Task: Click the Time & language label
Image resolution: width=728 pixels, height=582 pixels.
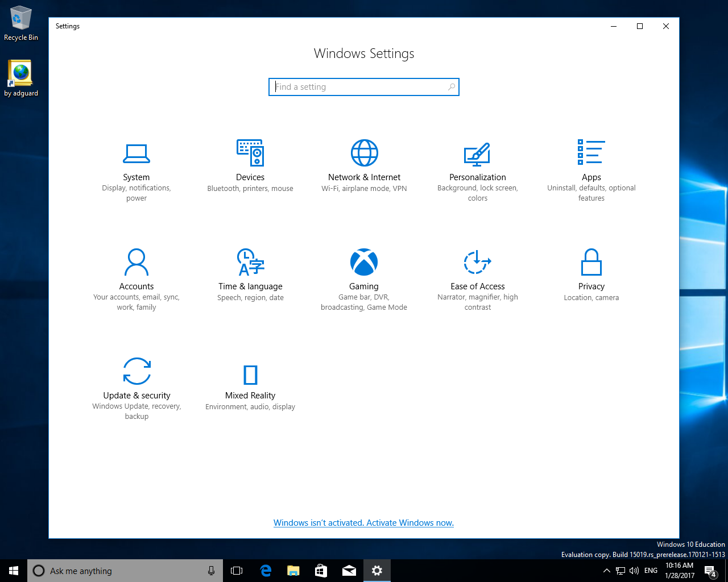Action: pos(250,286)
